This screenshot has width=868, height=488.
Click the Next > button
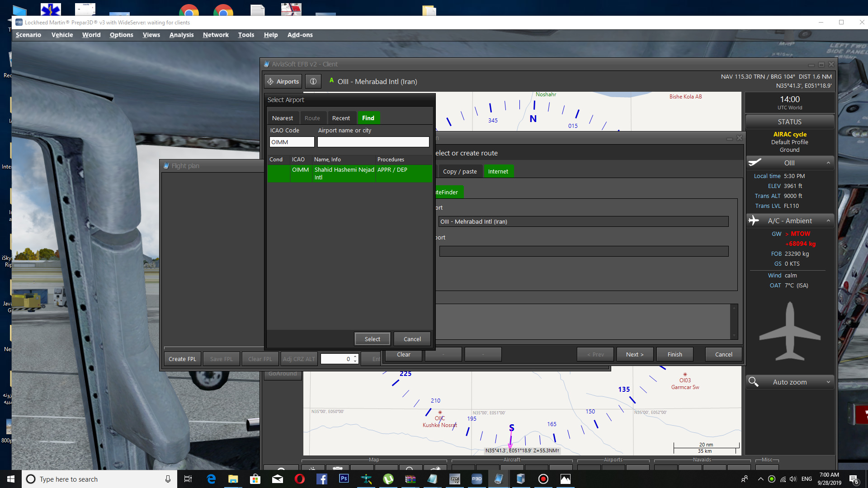pyautogui.click(x=635, y=354)
